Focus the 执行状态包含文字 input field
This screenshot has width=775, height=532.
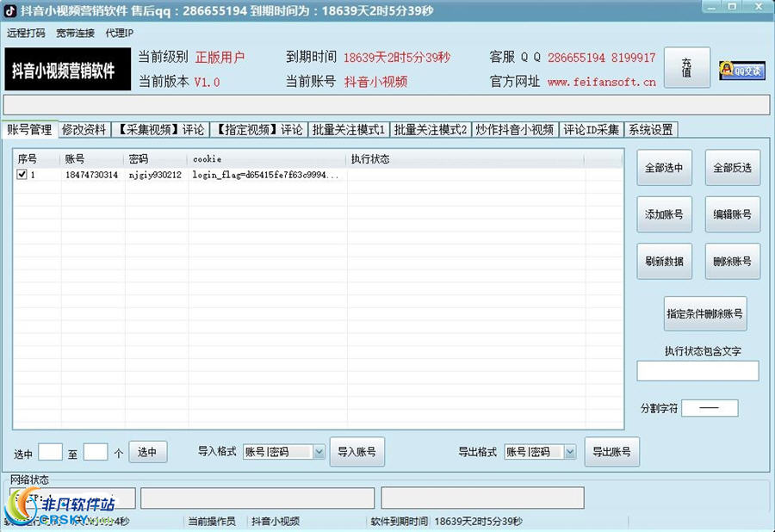pyautogui.click(x=697, y=371)
